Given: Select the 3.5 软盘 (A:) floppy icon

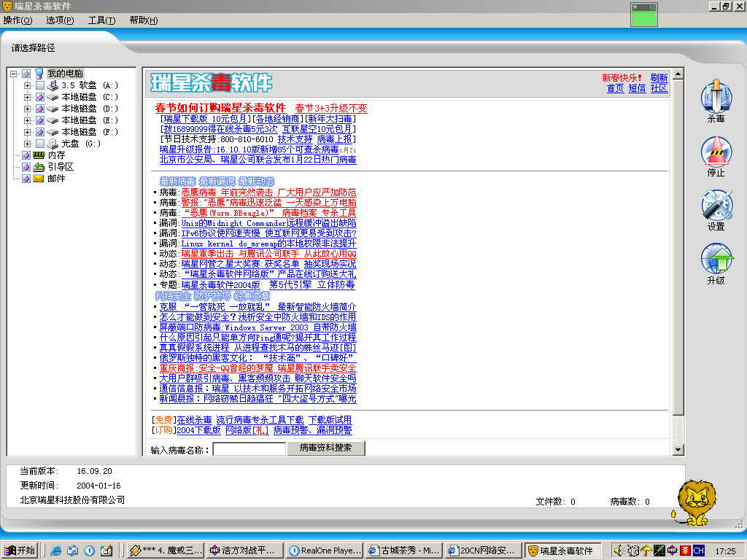Looking at the screenshot, I should tap(53, 85).
